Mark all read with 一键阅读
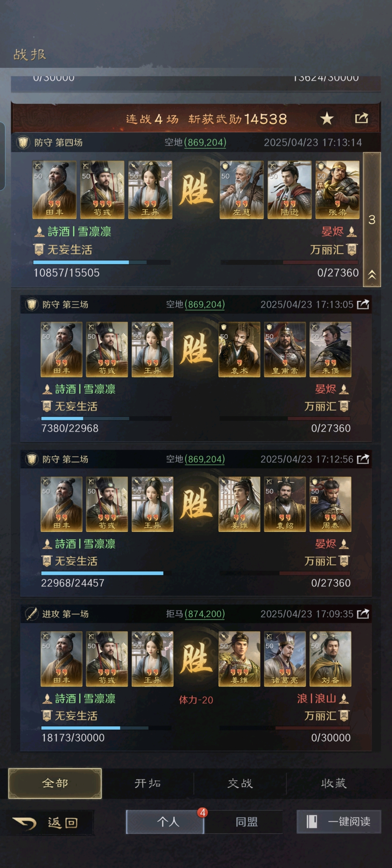 pyautogui.click(x=339, y=821)
